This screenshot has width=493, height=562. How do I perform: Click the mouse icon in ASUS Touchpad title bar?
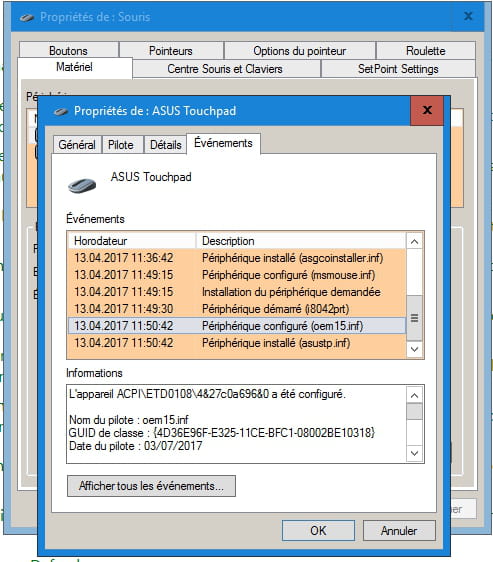click(x=61, y=111)
